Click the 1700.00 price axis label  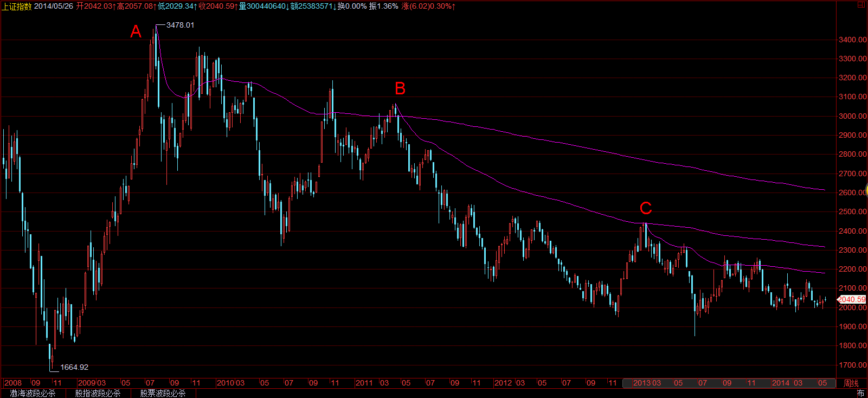tap(852, 365)
